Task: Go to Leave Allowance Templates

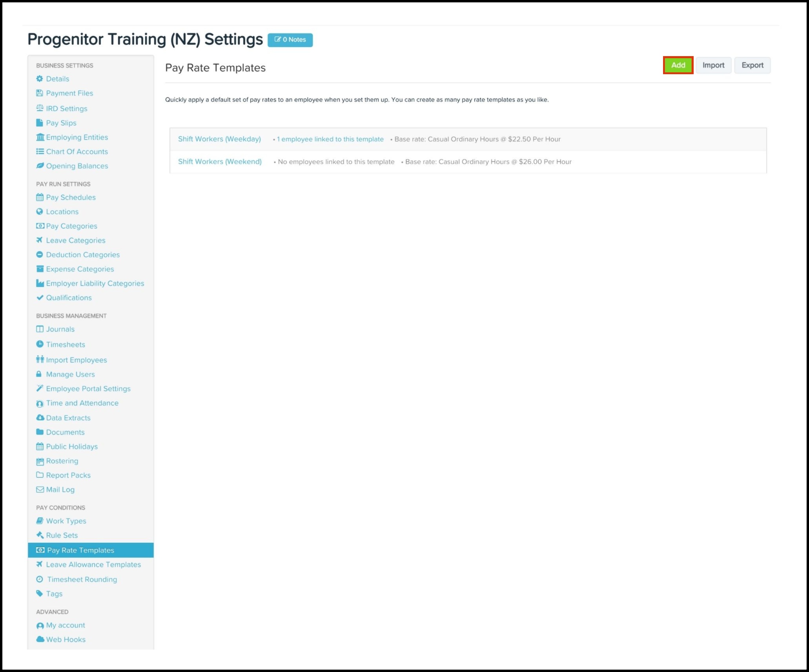Action: tap(93, 564)
